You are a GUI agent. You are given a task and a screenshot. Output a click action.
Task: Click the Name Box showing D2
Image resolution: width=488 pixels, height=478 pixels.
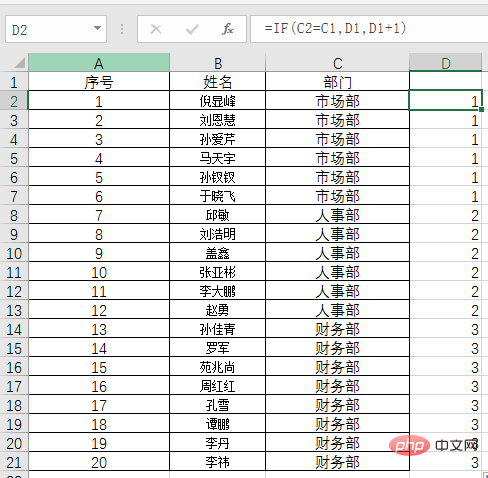56,29
